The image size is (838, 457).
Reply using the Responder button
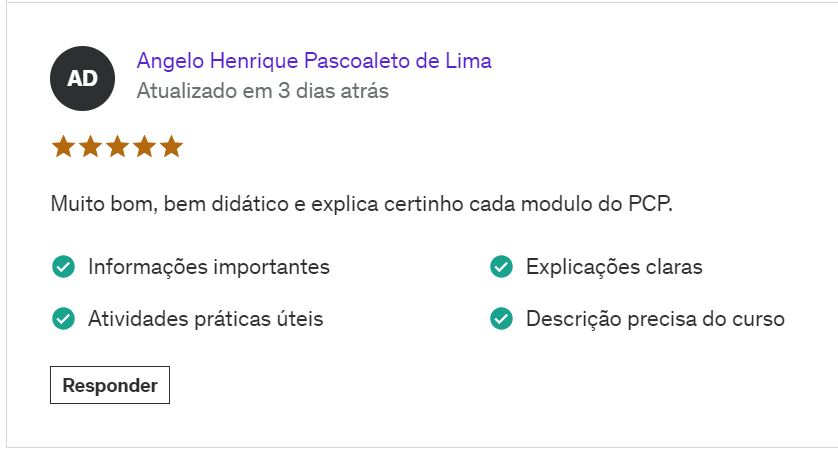[x=110, y=385]
